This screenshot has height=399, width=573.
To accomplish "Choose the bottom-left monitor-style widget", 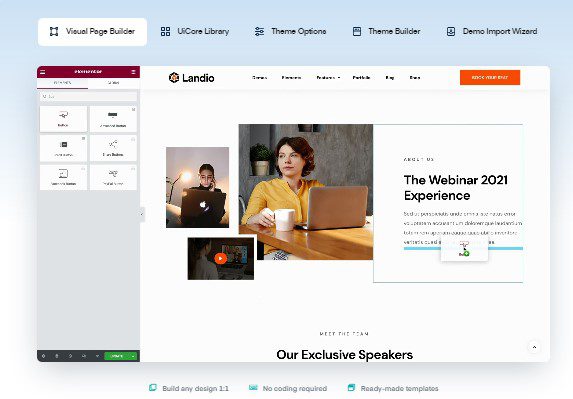I will (x=63, y=177).
